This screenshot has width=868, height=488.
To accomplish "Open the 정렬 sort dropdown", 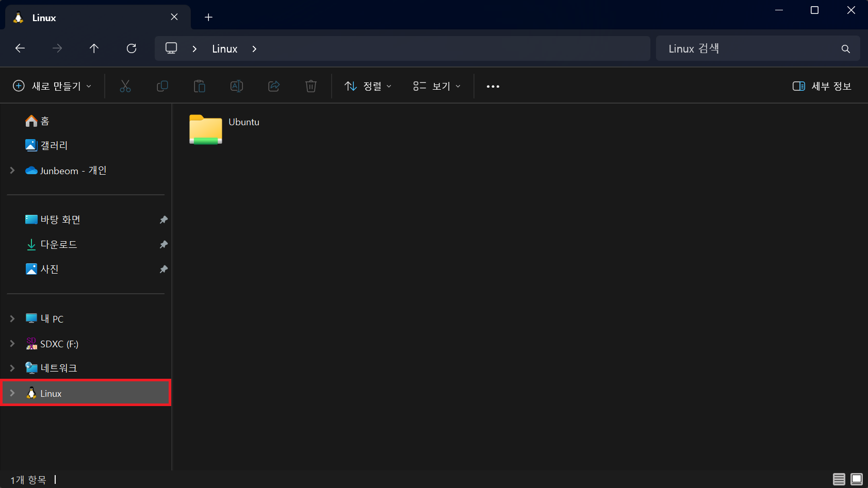I will (368, 86).
